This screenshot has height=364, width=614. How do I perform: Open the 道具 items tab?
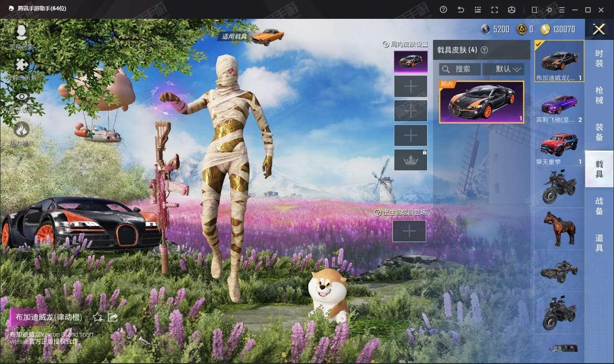click(599, 243)
